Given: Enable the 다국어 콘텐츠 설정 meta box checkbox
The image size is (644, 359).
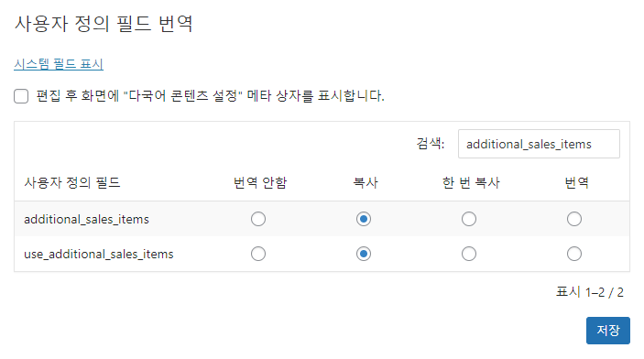Looking at the screenshot, I should click(x=21, y=96).
